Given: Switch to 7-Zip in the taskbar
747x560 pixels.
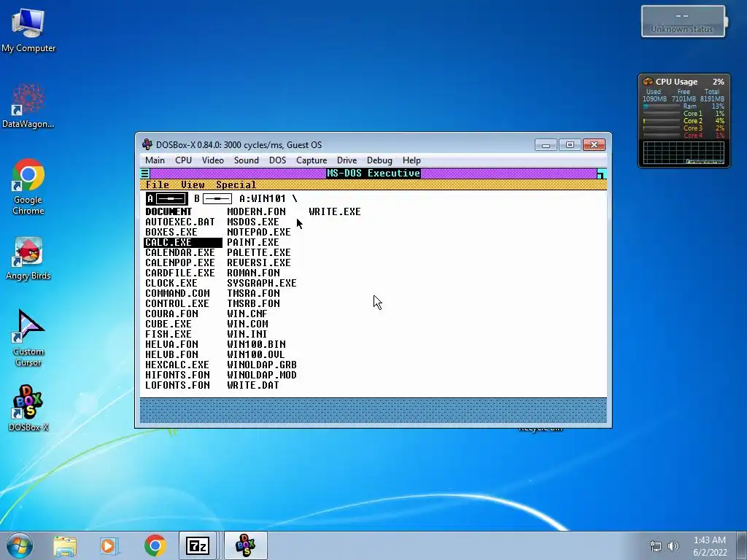Looking at the screenshot, I should click(198, 545).
